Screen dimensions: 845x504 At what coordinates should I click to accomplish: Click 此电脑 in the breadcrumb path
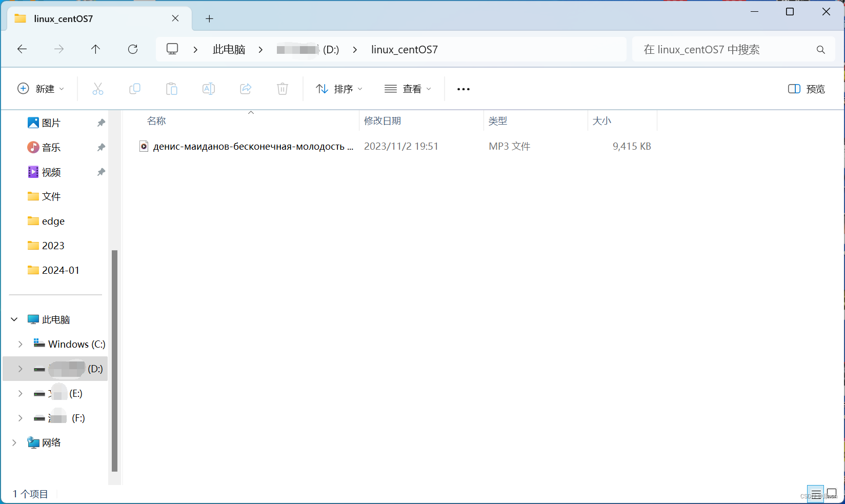pyautogui.click(x=229, y=49)
